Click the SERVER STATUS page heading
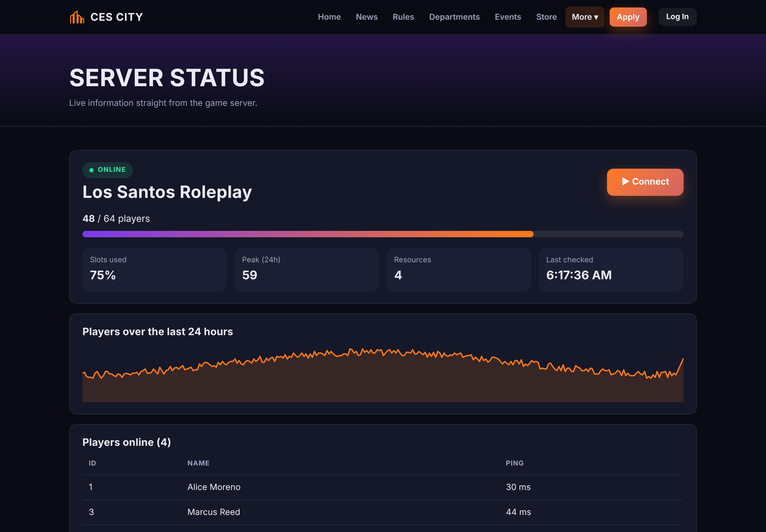 (x=167, y=77)
